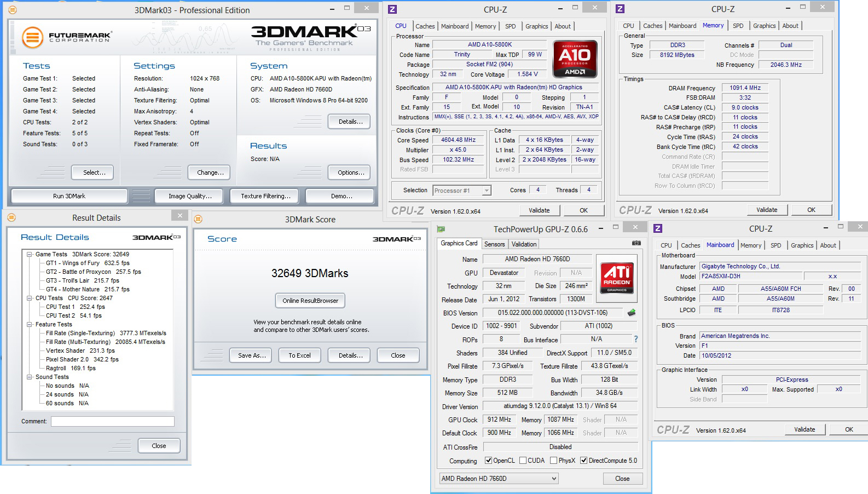The image size is (868, 494).
Task: Click Details button under System
Action: pyautogui.click(x=349, y=122)
